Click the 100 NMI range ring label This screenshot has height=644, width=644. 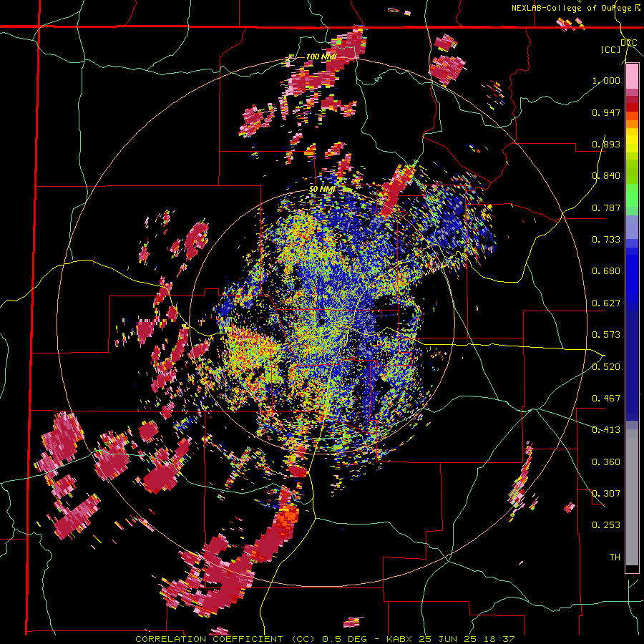321,57
